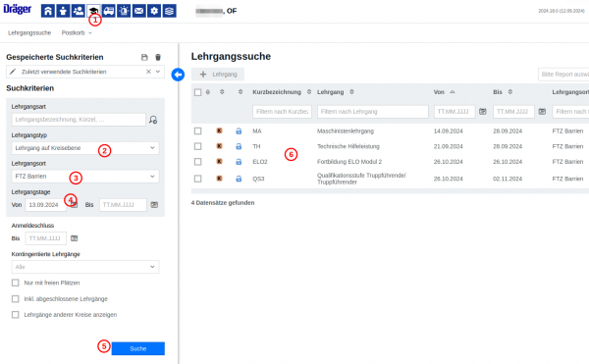Open the Lehrgangssuche menu item
This screenshot has width=589, height=364.
(x=29, y=33)
